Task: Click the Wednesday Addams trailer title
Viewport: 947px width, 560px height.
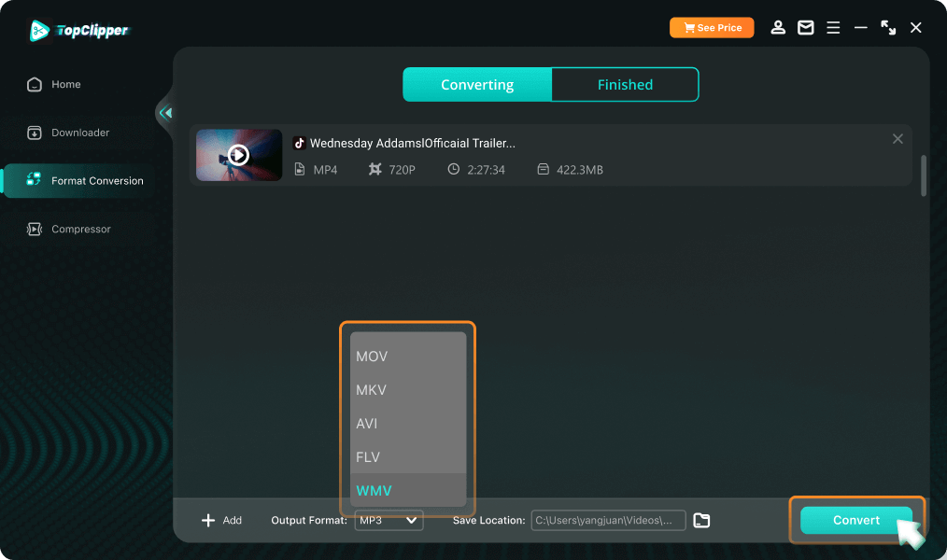Action: click(x=413, y=143)
